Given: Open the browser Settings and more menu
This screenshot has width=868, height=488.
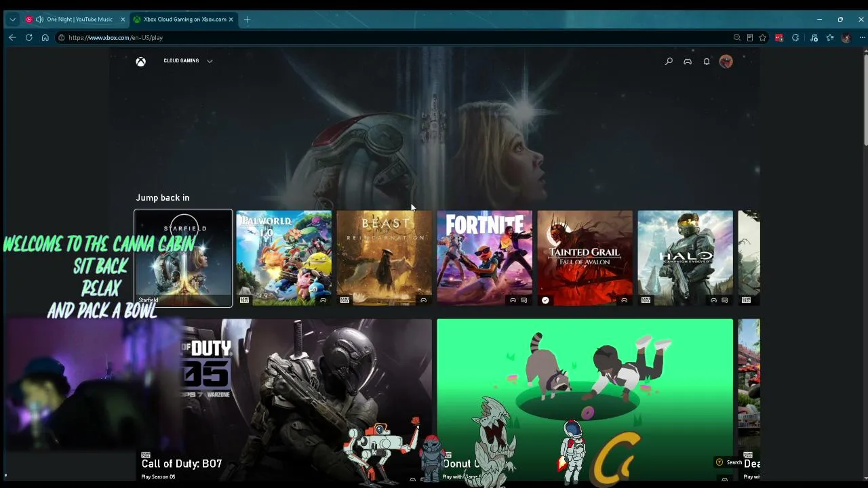Looking at the screenshot, I should 862,38.
